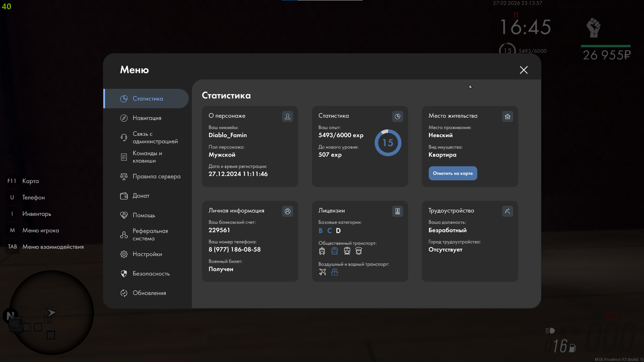
Task: Click the character profile icon in О персонаже card
Action: [287, 116]
